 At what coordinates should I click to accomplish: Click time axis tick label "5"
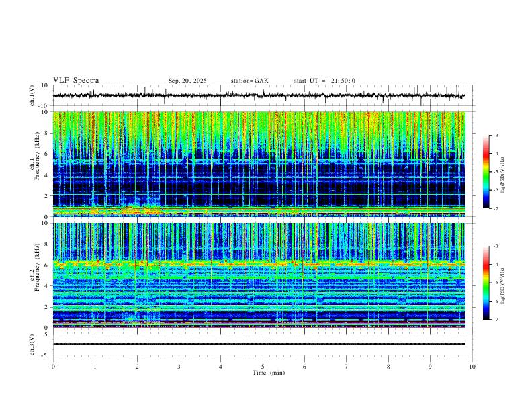click(x=263, y=367)
